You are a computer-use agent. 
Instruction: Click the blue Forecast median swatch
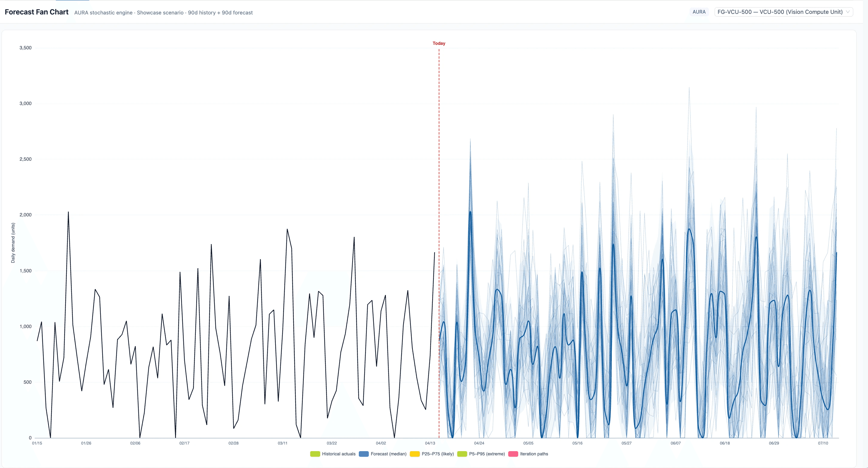364,454
